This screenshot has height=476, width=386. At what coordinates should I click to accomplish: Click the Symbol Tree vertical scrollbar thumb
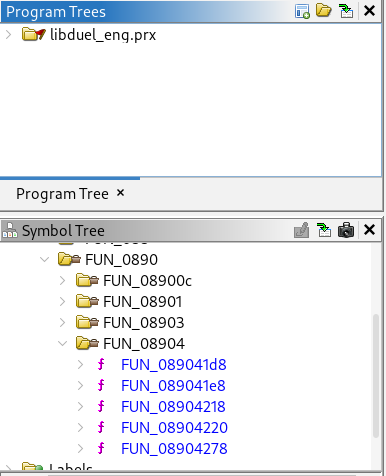(x=376, y=376)
